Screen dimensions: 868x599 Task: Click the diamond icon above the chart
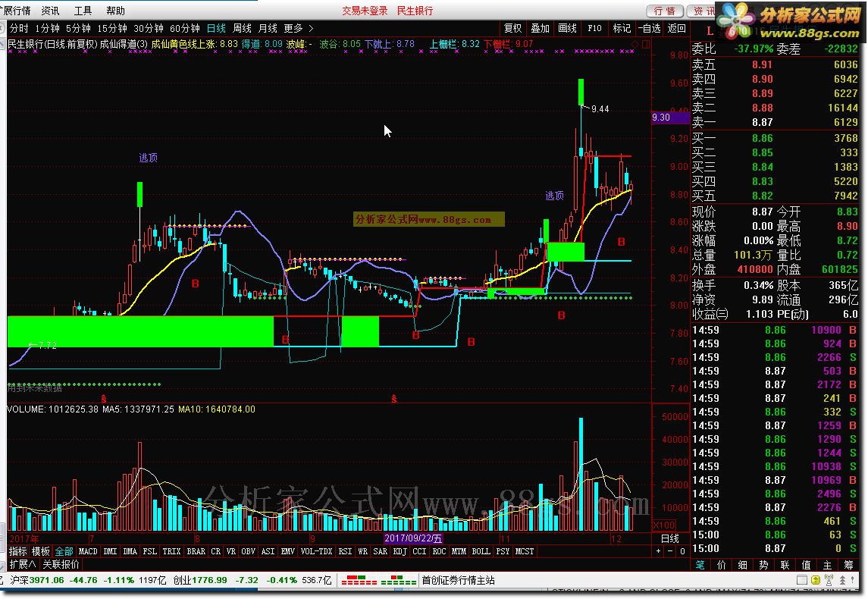[x=635, y=44]
